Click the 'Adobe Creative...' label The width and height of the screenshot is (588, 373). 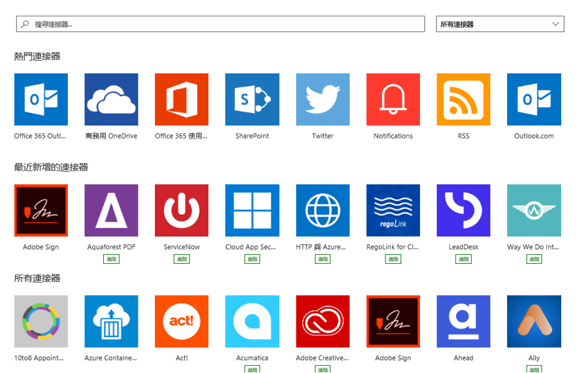click(x=322, y=358)
